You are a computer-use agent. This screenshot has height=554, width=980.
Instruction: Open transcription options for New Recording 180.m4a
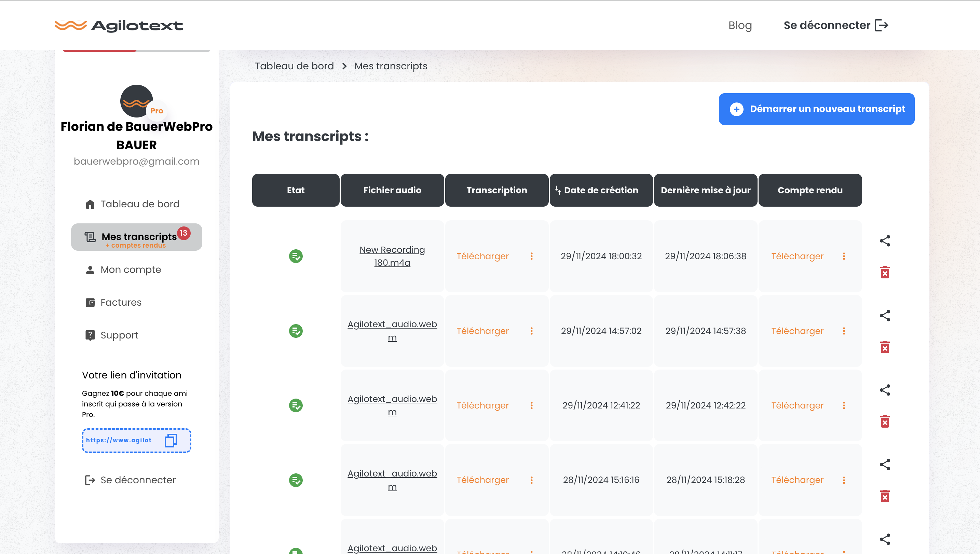[x=532, y=256]
